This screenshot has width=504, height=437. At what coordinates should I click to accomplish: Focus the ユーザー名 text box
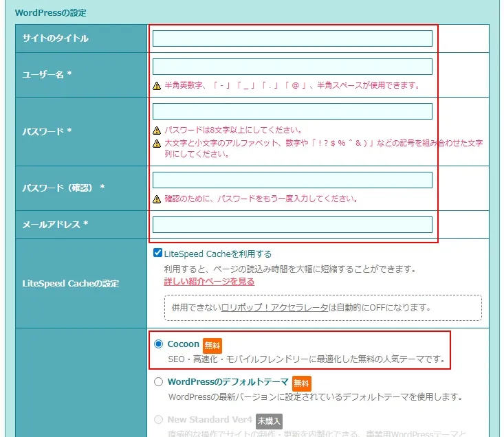tap(292, 67)
